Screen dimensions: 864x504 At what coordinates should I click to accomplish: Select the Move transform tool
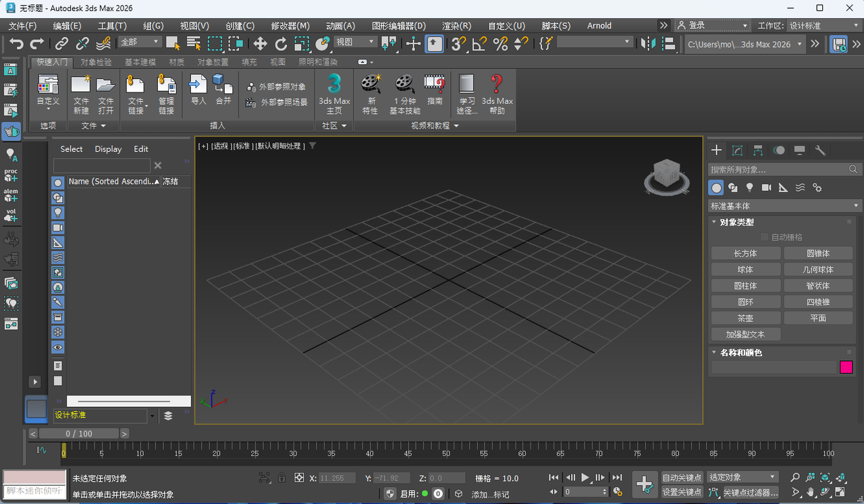coord(260,44)
